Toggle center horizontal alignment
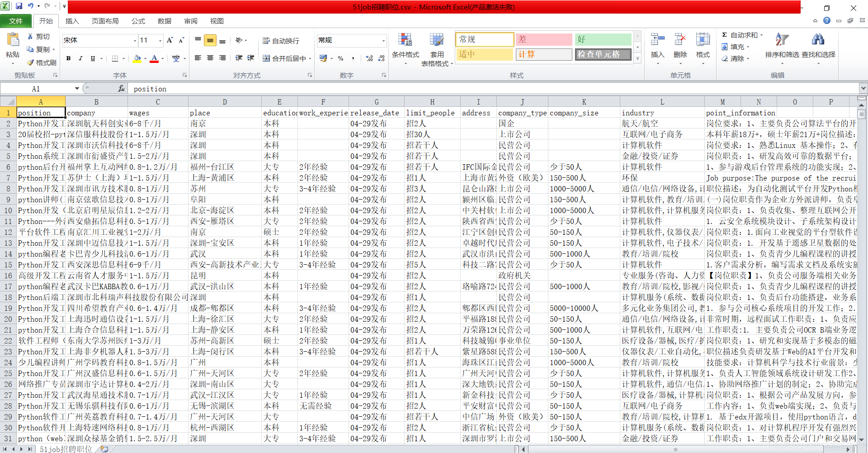The width and height of the screenshot is (868, 453). (x=210, y=58)
